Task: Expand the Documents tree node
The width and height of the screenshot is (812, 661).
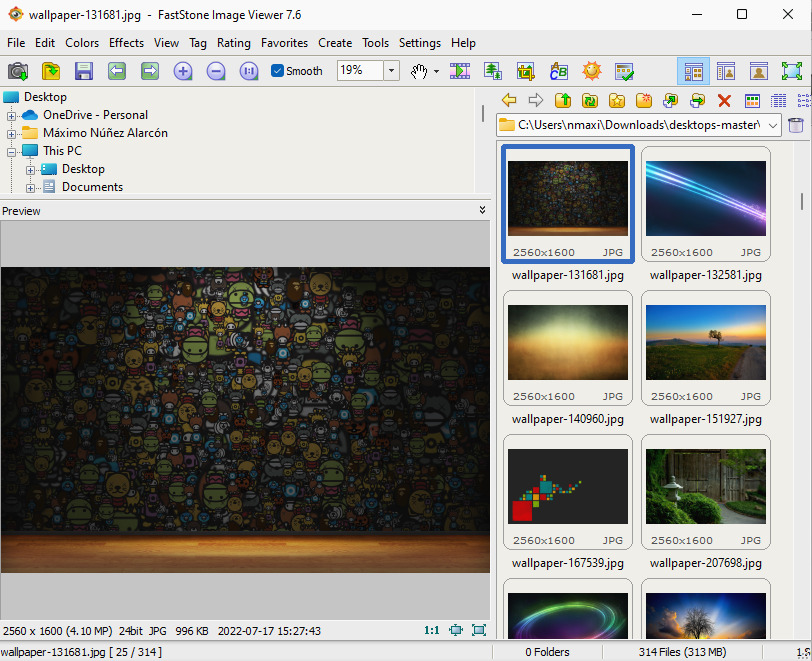Action: [30, 187]
